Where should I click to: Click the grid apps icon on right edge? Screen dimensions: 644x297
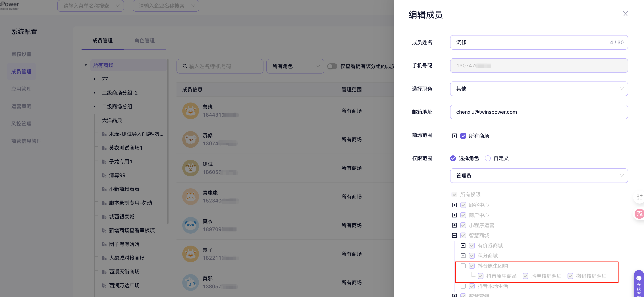[x=639, y=197]
